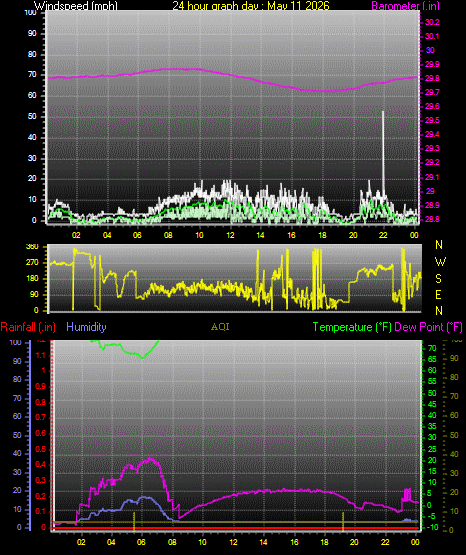Click the 24 hour graph day title

click(251, 5)
